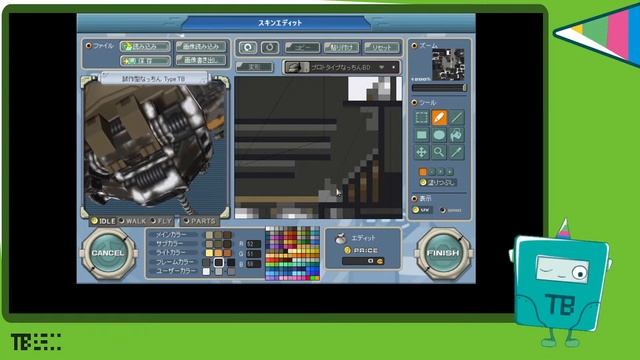This screenshot has height=360, width=640.
Task: Select the line drawing tool
Action: (456, 118)
